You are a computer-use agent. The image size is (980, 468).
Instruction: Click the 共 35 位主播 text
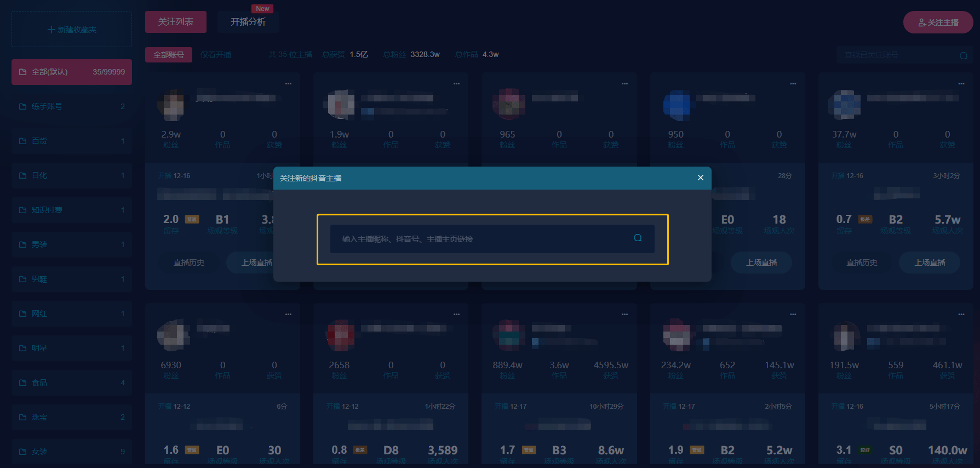(290, 54)
